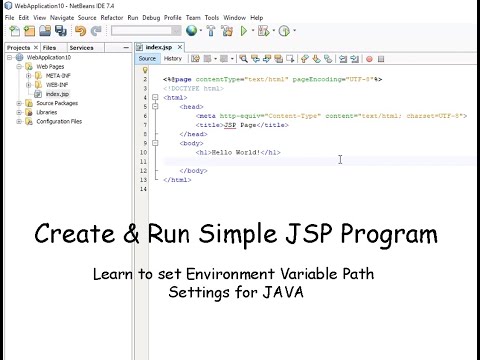Open the Run Project dropdown arrow
This screenshot has width=480, height=360.
coord(253,31)
